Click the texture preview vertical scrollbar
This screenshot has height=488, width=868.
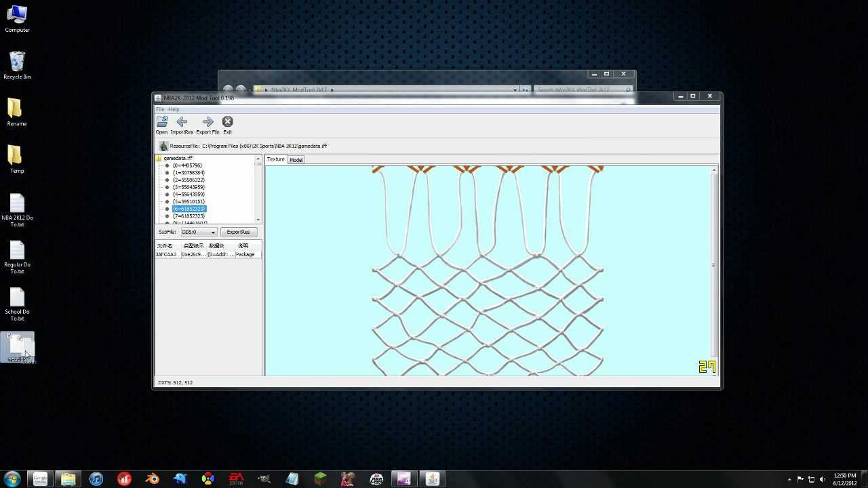tap(713, 264)
